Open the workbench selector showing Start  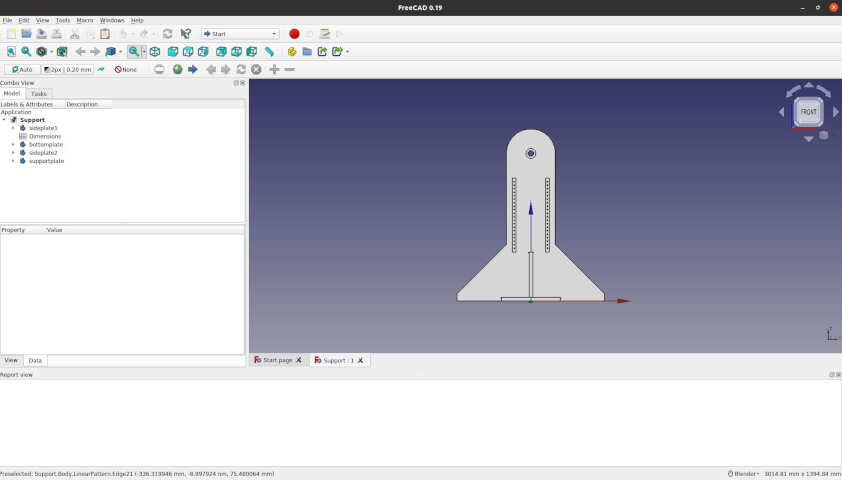tap(240, 34)
